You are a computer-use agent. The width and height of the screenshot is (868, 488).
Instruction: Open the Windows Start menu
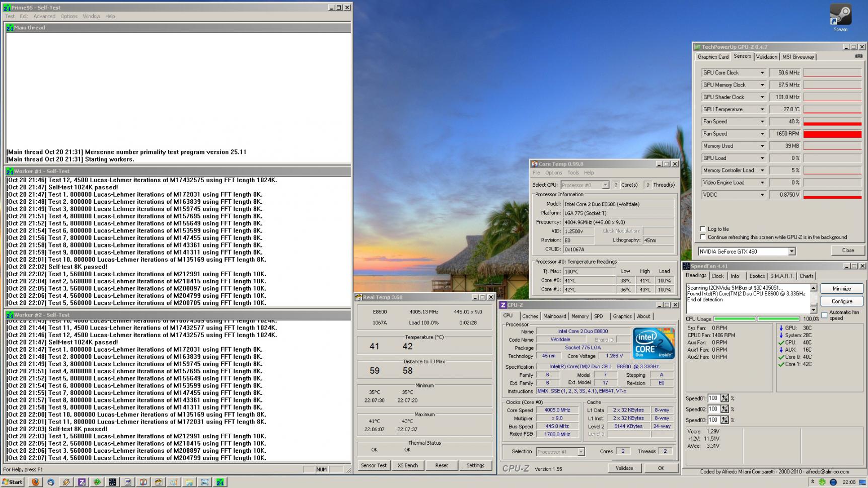(x=13, y=482)
